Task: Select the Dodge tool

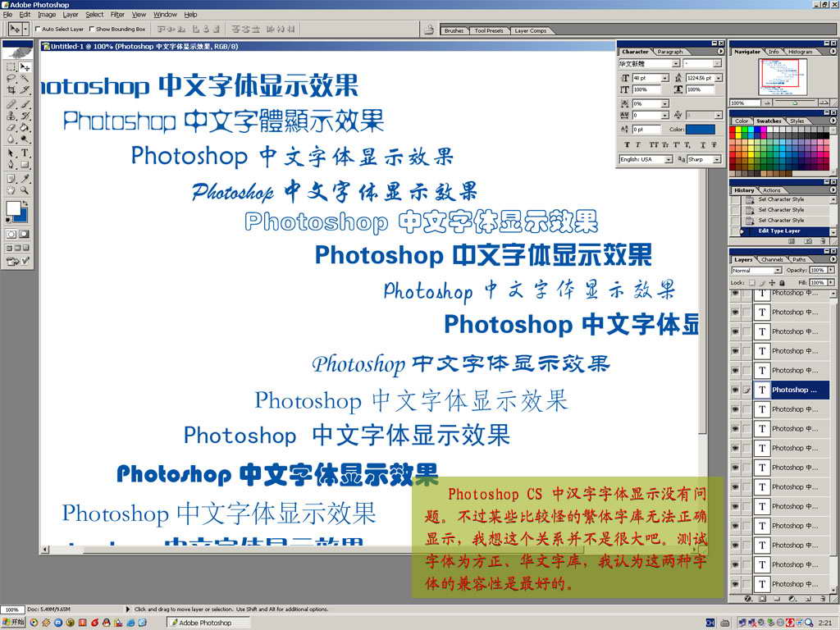Action: coord(25,139)
